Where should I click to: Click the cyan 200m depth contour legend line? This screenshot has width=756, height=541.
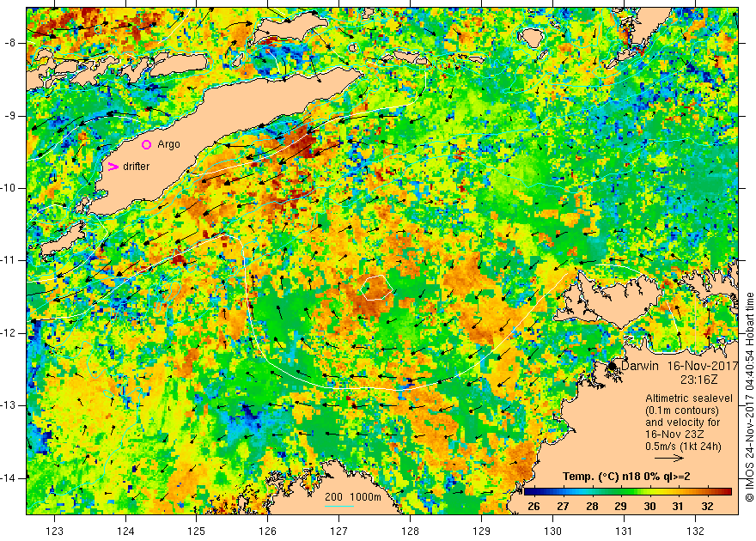click(x=339, y=506)
